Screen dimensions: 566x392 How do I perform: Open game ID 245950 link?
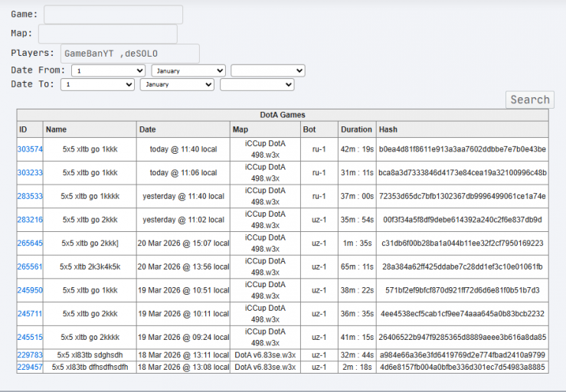(30, 290)
